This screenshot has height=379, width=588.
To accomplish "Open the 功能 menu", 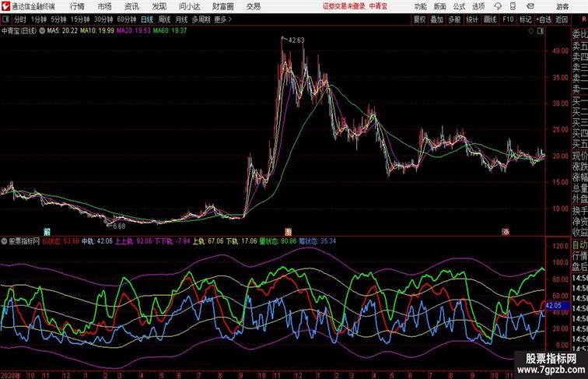I will coord(420,6).
